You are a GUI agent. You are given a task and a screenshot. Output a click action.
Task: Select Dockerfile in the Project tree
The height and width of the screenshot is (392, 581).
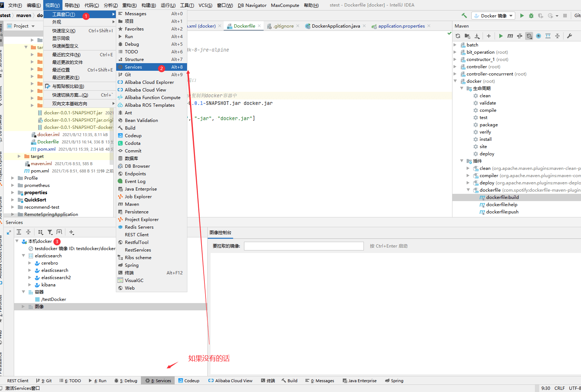point(48,142)
